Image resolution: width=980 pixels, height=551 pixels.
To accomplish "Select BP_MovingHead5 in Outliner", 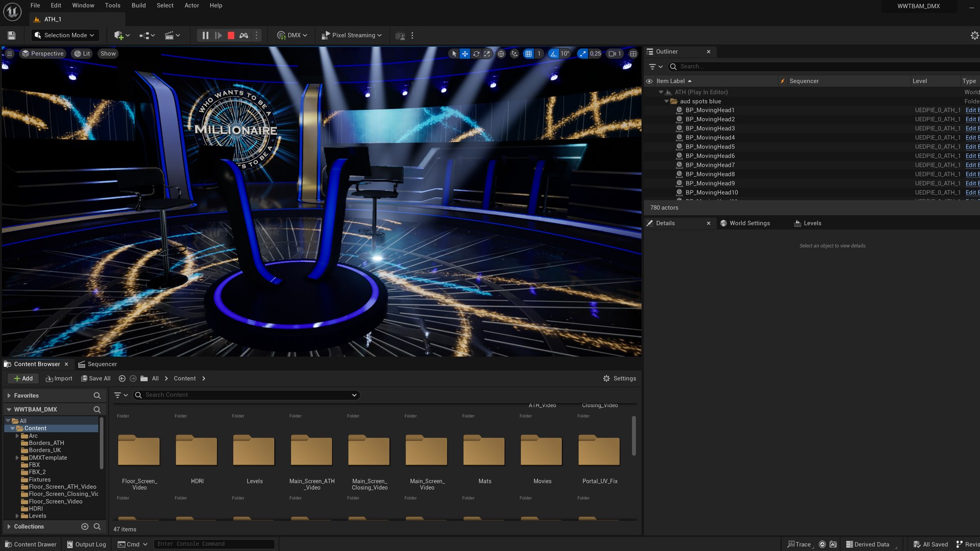I will point(709,147).
